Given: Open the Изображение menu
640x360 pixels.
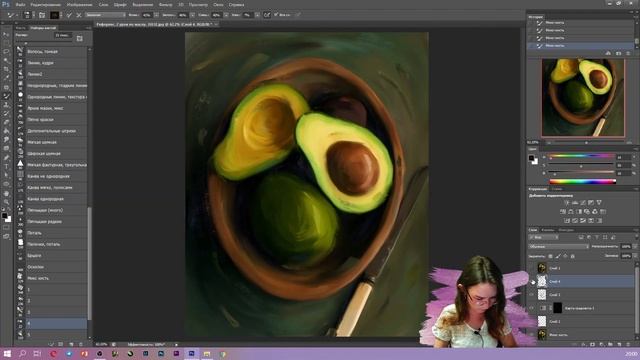Looking at the screenshot, I should (79, 4).
